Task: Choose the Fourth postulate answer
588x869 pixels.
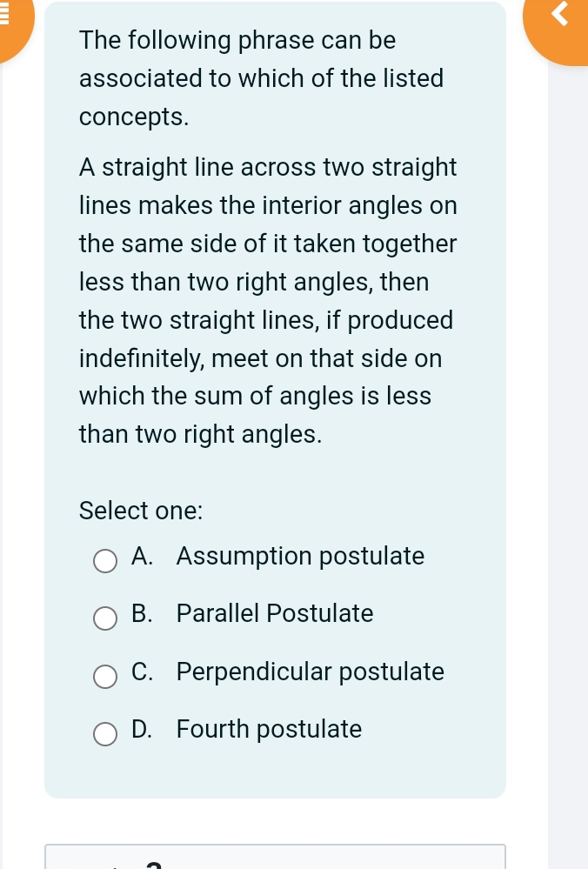Action: (269, 729)
